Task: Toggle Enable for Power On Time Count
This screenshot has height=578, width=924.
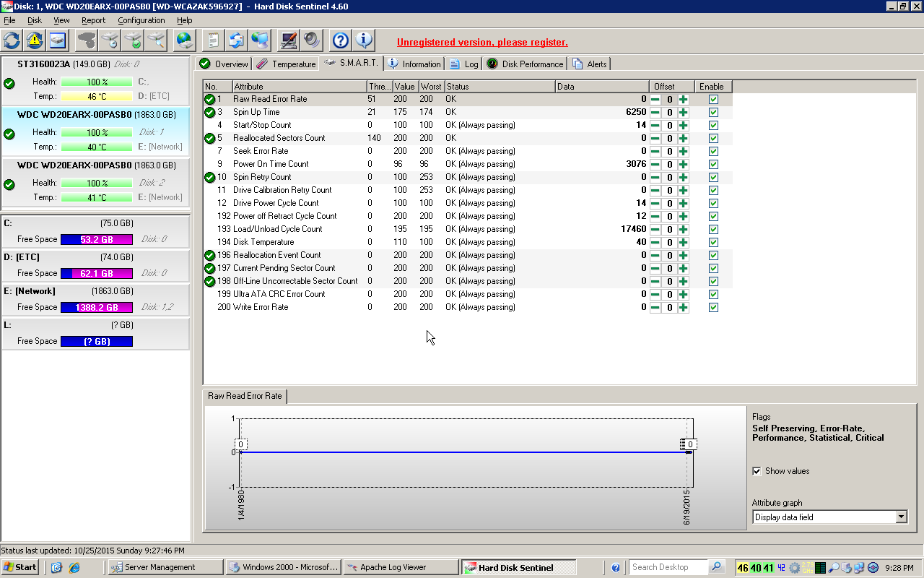Action: coord(713,164)
